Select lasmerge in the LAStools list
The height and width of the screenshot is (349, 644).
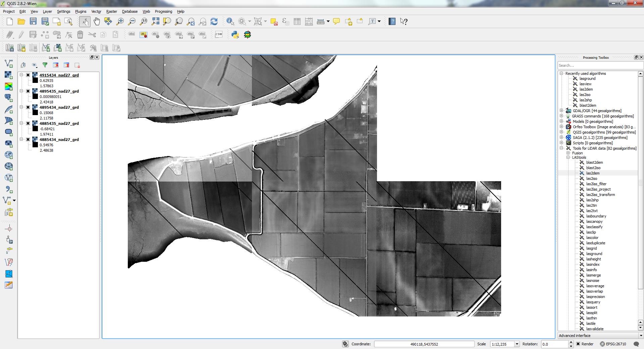coord(593,275)
